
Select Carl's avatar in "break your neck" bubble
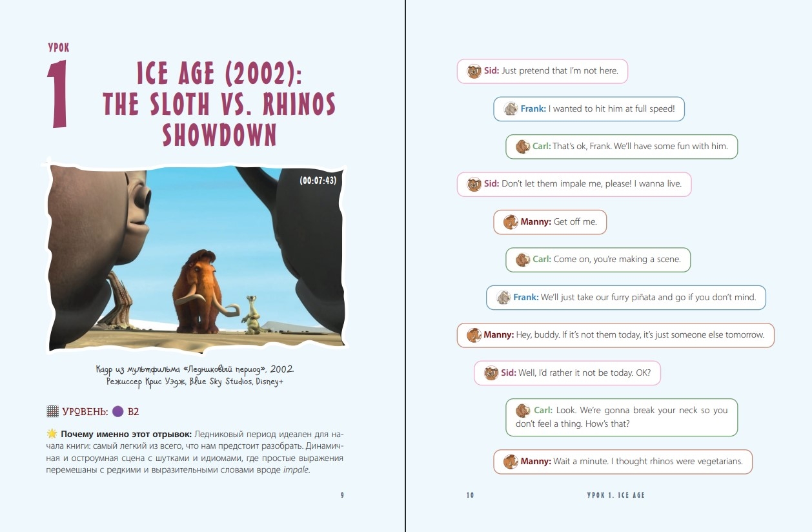pyautogui.click(x=523, y=411)
